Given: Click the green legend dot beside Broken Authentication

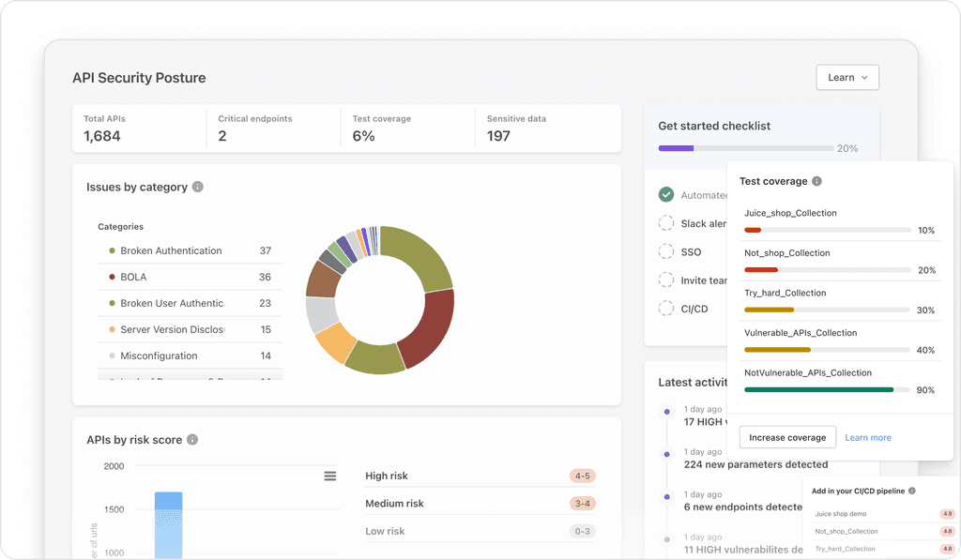Looking at the screenshot, I should [113, 250].
